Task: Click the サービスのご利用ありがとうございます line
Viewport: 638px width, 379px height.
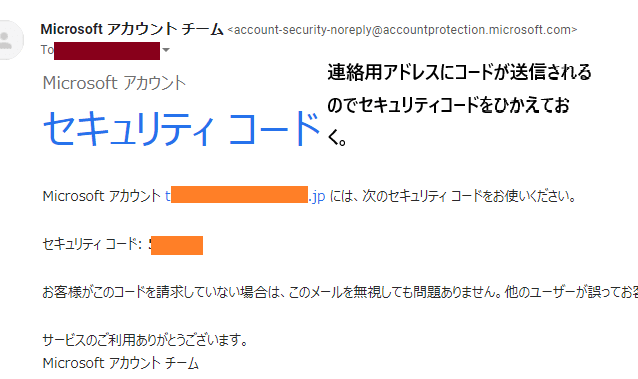Action: coord(145,340)
